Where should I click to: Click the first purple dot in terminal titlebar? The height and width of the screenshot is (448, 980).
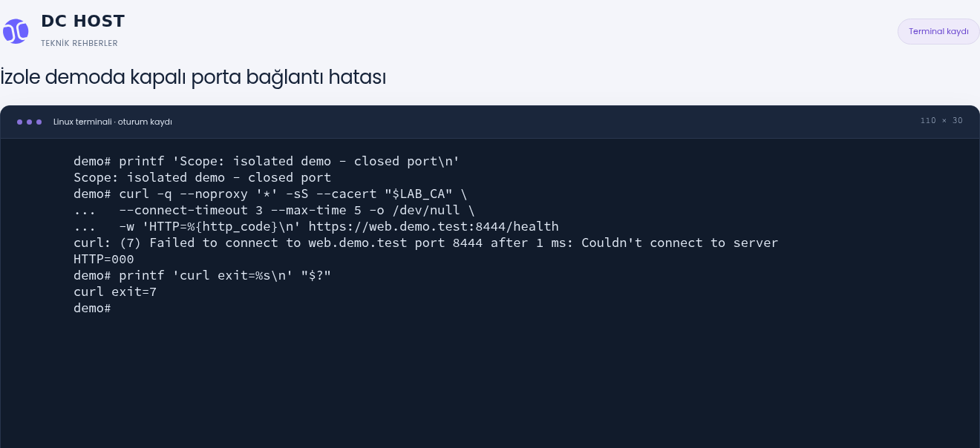[20, 122]
